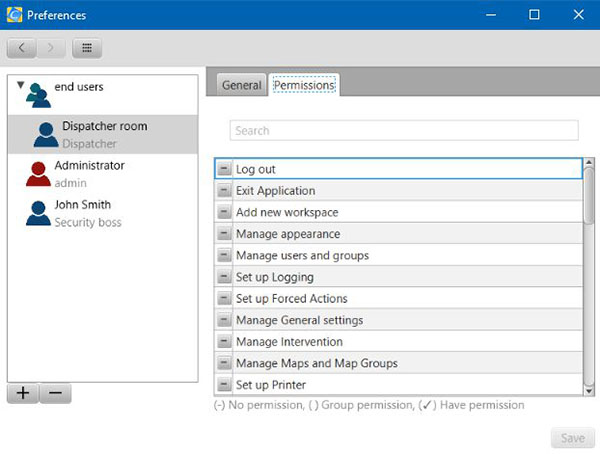Open the grid overview toolbar button
The image size is (600, 454).
click(x=87, y=48)
